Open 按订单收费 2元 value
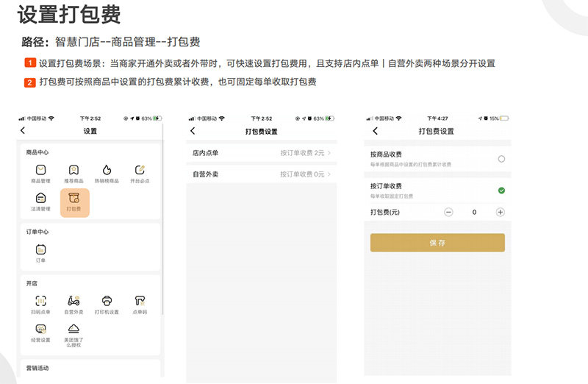 302,153
